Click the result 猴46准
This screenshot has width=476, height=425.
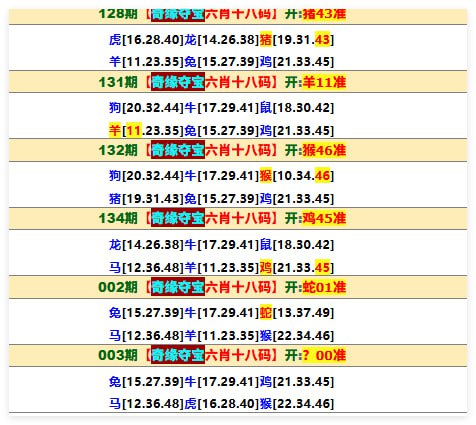(324, 150)
